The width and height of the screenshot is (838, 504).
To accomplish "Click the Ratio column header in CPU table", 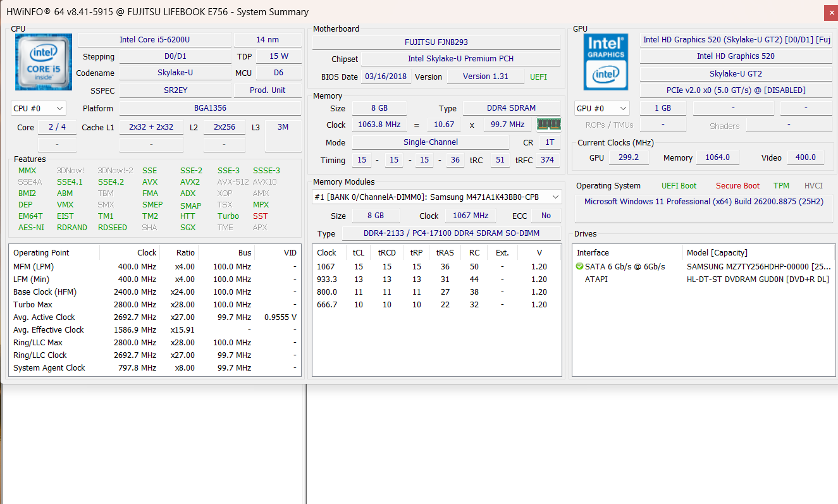I will click(180, 252).
